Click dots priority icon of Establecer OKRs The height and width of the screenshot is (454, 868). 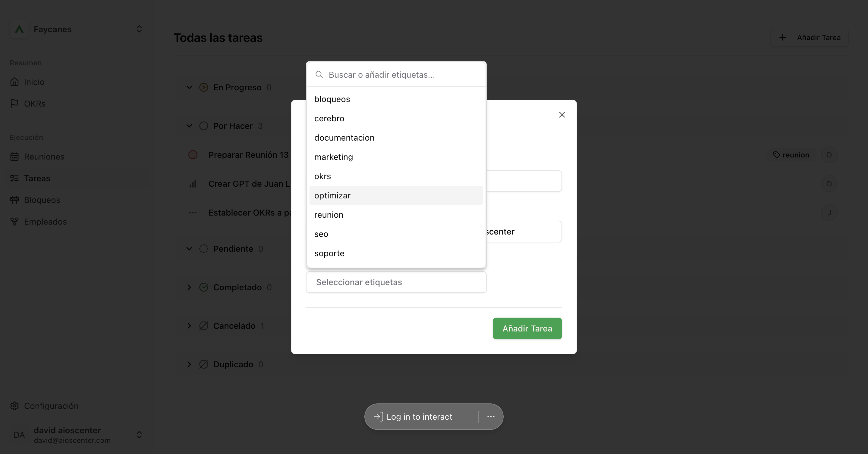click(x=193, y=213)
